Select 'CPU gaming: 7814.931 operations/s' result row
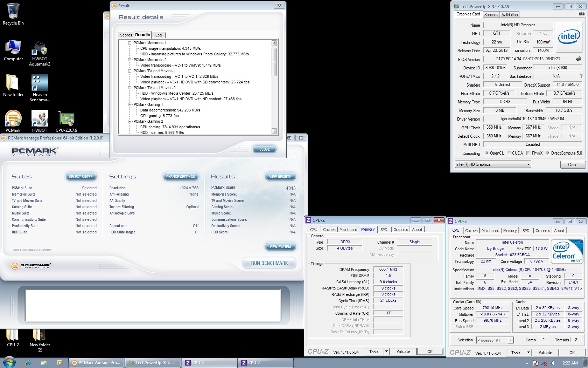The image size is (588, 368). tap(170, 127)
